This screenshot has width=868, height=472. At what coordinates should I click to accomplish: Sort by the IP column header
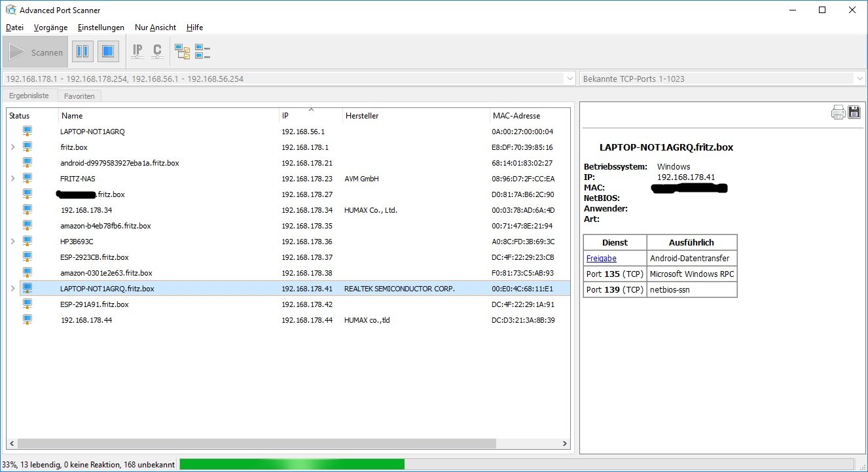[311, 116]
